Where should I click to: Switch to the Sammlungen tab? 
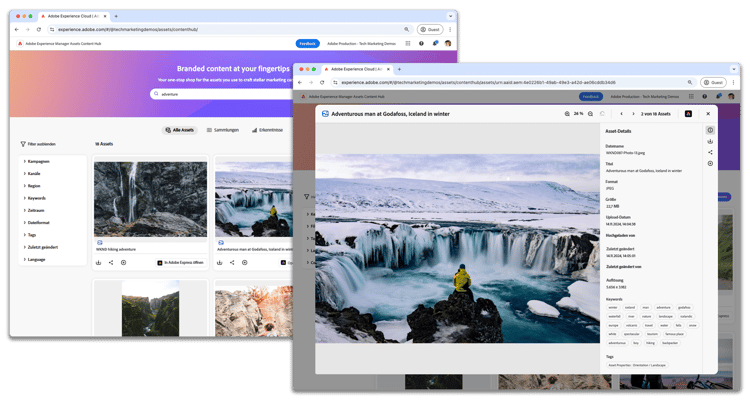pos(223,130)
